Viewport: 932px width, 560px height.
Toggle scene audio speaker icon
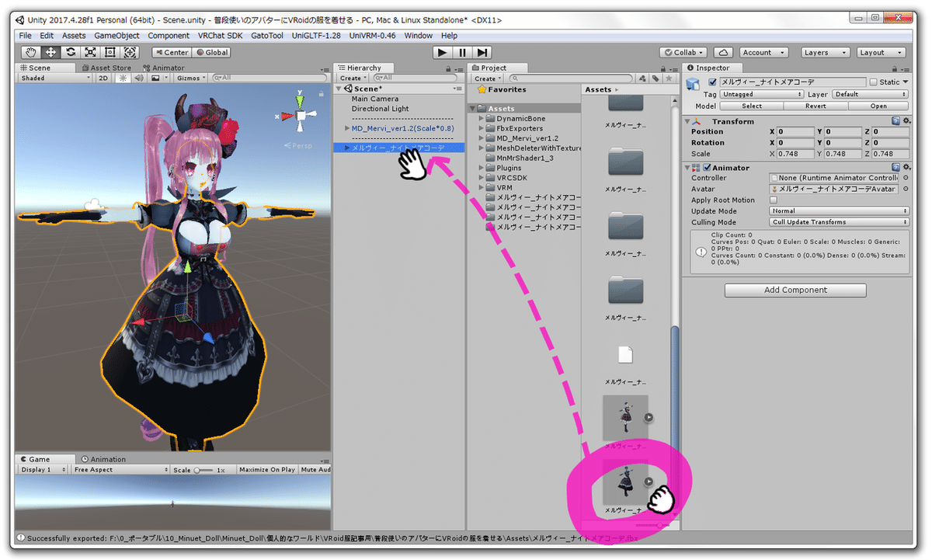click(138, 78)
